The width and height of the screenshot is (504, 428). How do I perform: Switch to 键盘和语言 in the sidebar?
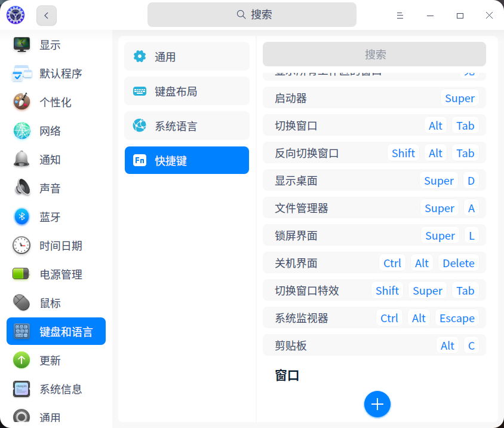click(56, 331)
